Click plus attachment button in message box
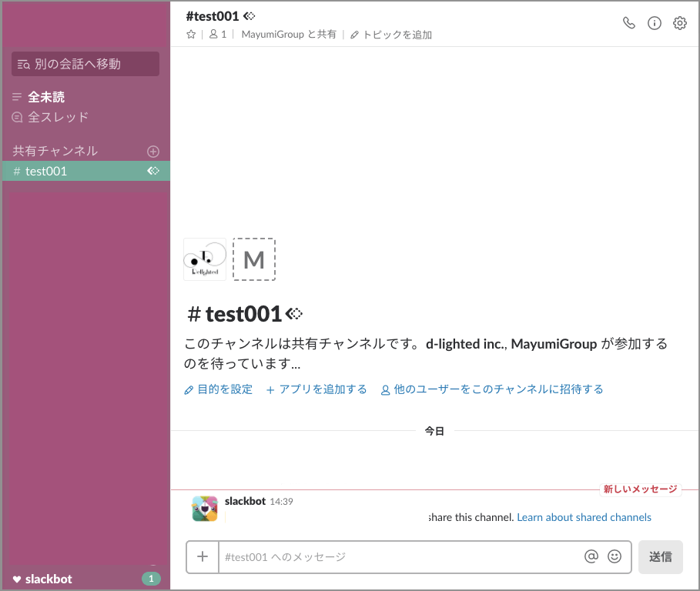Screen dimensions: 700x591 tap(203, 557)
